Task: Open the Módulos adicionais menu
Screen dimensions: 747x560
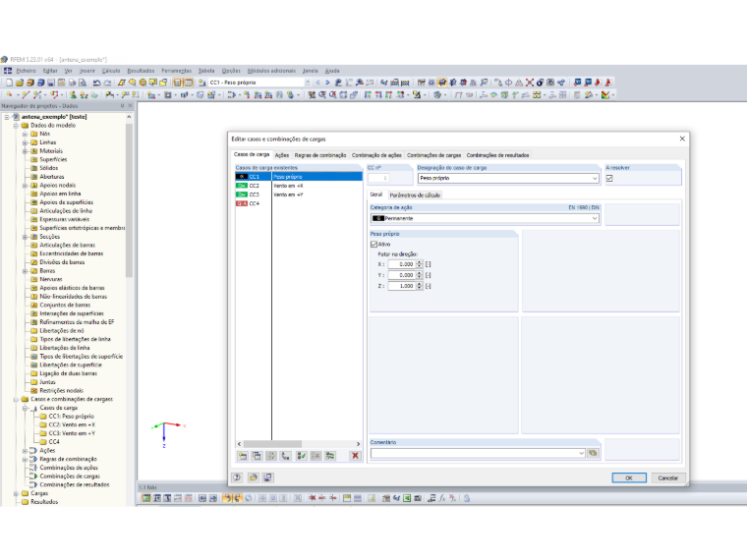Action: [271, 71]
